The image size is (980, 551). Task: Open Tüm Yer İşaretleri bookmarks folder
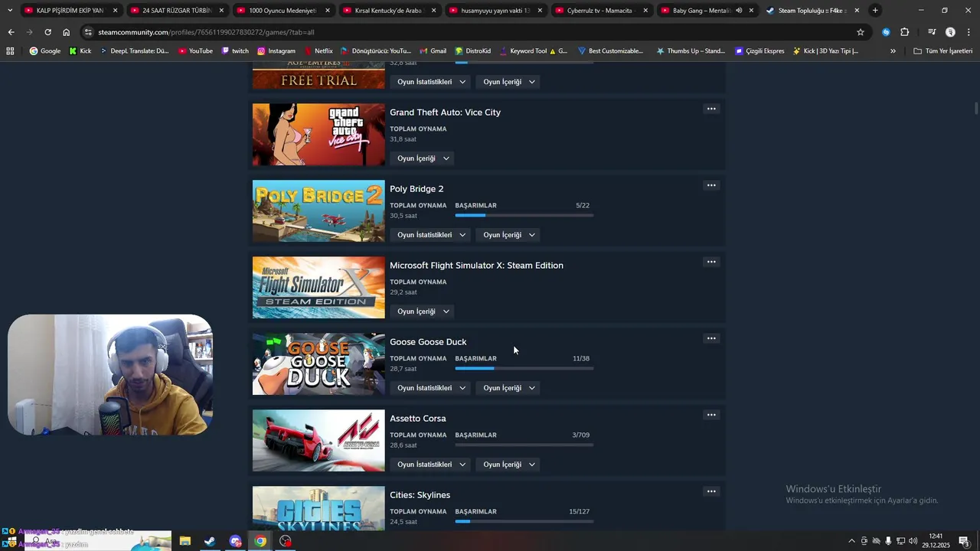[x=942, y=51]
